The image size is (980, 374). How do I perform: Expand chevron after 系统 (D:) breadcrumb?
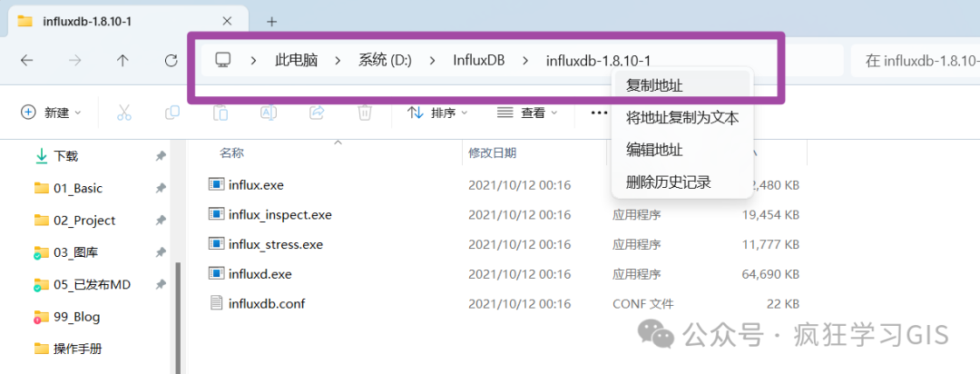click(x=433, y=61)
